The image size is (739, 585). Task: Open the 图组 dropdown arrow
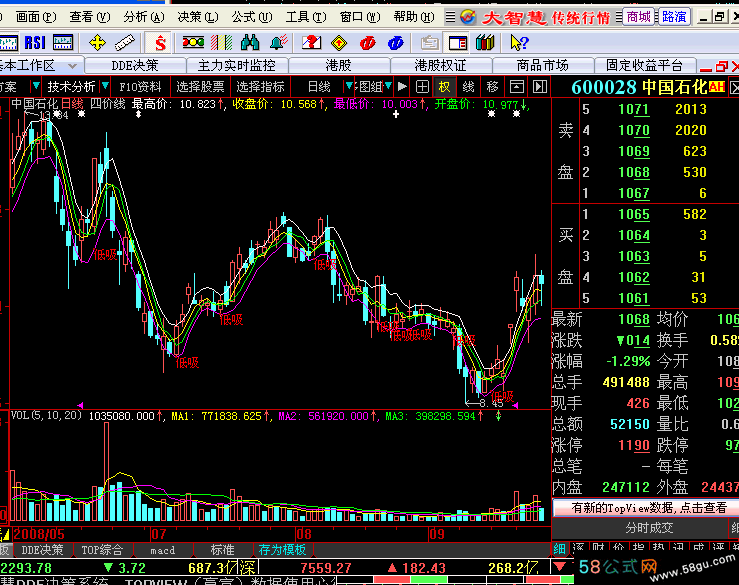(388, 86)
